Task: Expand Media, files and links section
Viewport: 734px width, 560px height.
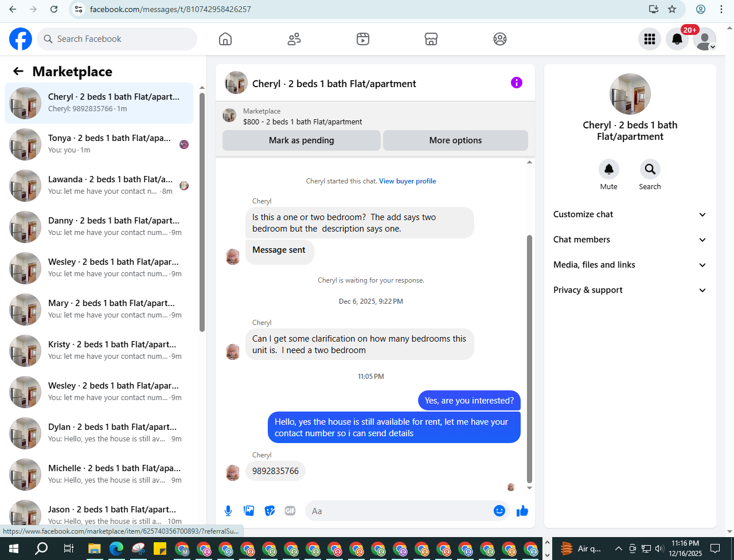Action: pos(630,265)
